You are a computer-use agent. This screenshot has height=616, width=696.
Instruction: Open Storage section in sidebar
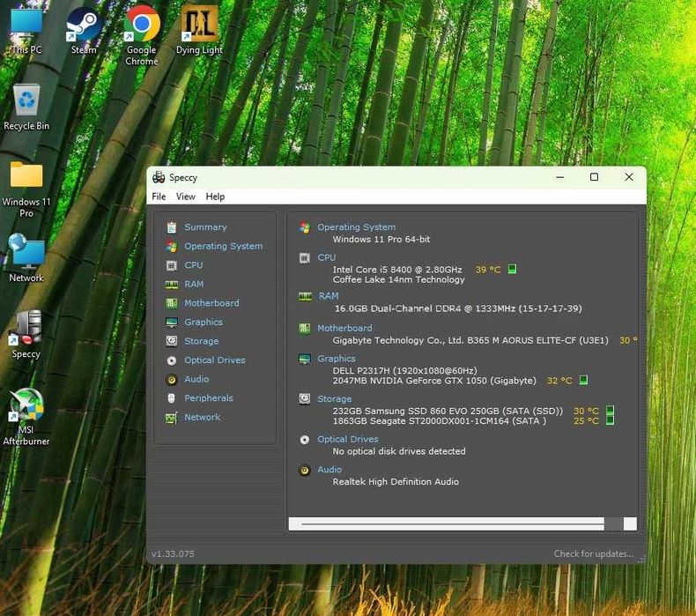click(201, 341)
